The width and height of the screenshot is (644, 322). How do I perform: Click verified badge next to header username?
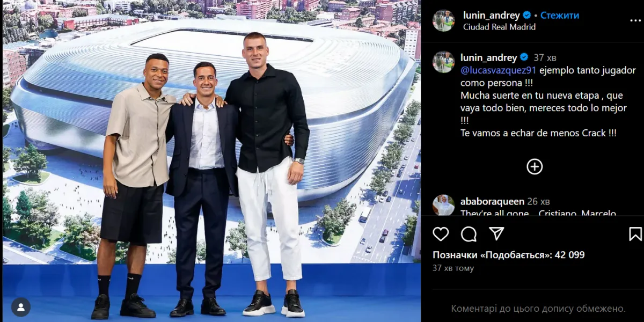pos(527,15)
